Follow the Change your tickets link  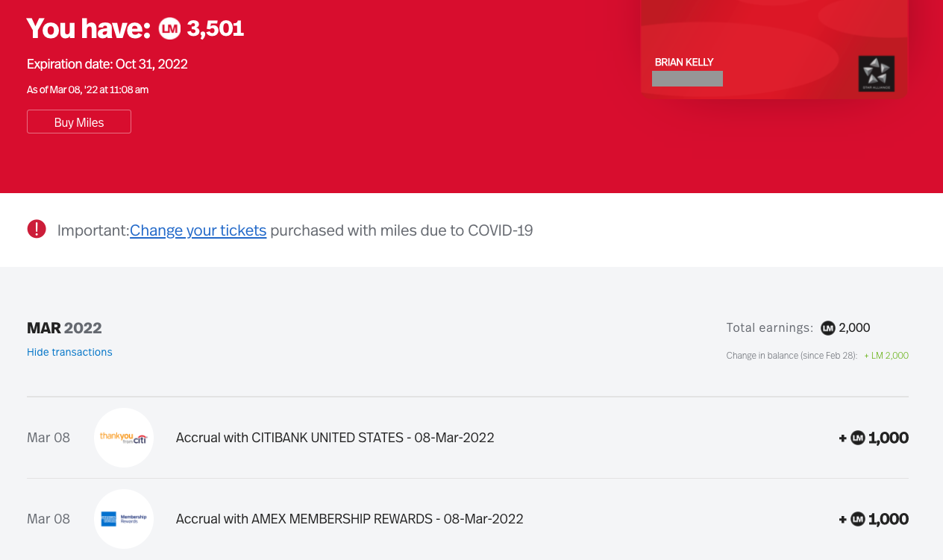tap(198, 230)
